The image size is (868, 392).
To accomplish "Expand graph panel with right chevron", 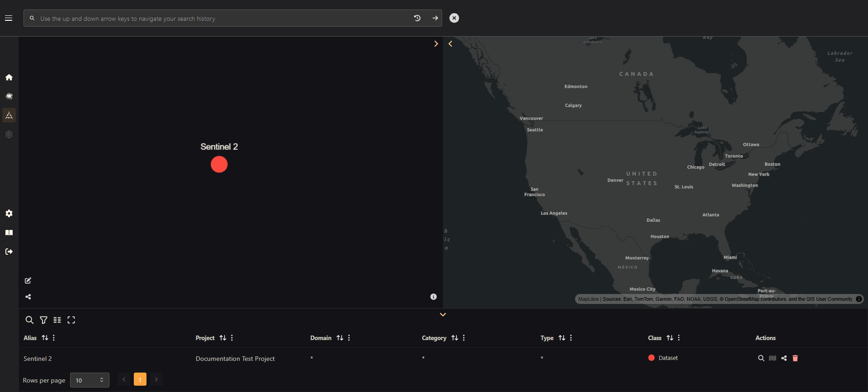I will (436, 44).
